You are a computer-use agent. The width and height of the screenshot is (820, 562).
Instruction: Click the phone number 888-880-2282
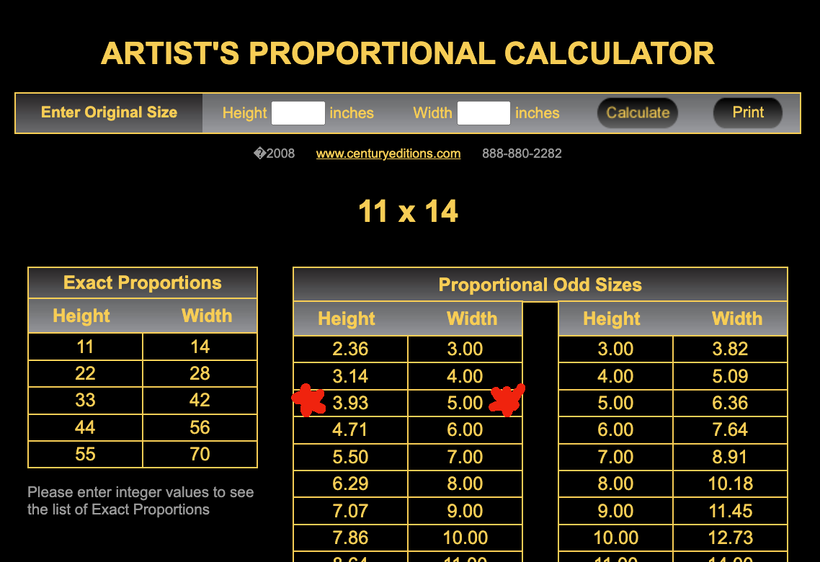522,154
